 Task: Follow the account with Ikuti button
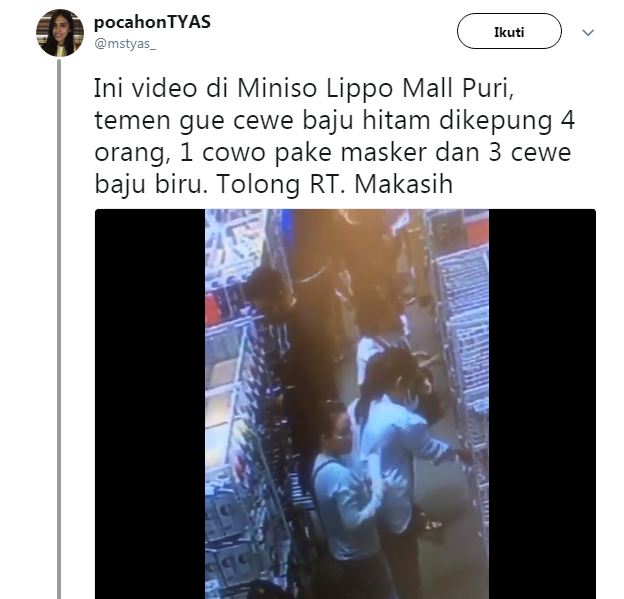[x=509, y=31]
